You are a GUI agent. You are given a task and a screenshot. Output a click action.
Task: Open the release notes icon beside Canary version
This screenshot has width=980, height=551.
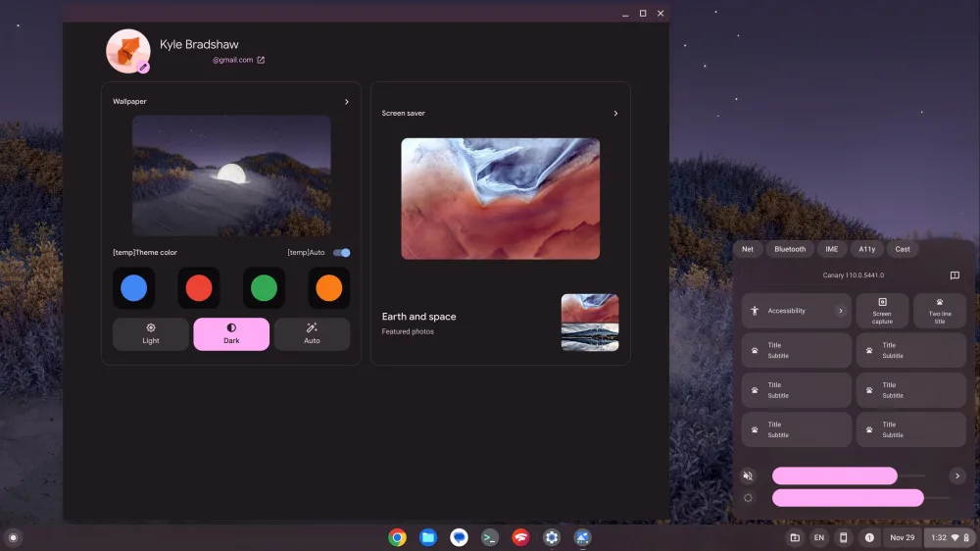tap(955, 275)
